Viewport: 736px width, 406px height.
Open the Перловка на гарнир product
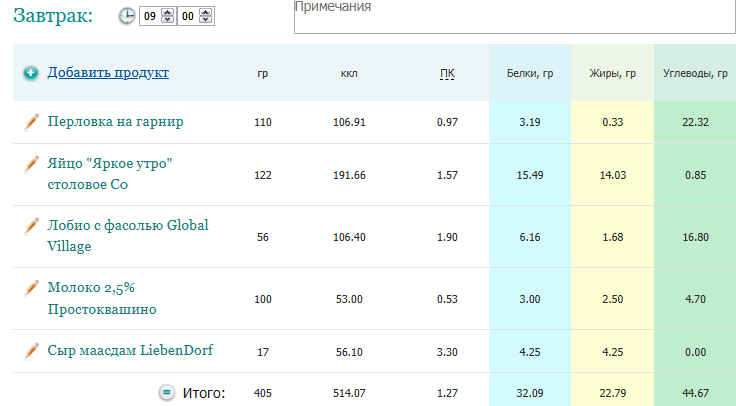(115, 122)
